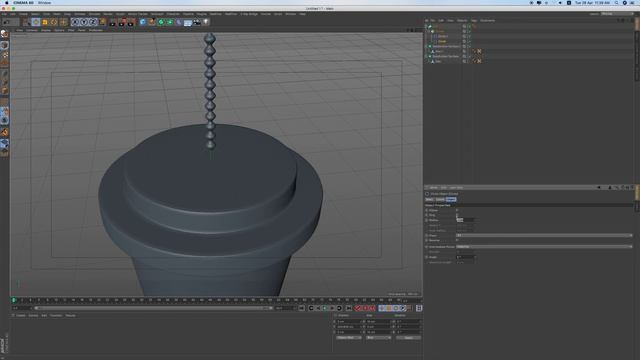
Task: Activate the Move tool
Action: [x=36, y=22]
